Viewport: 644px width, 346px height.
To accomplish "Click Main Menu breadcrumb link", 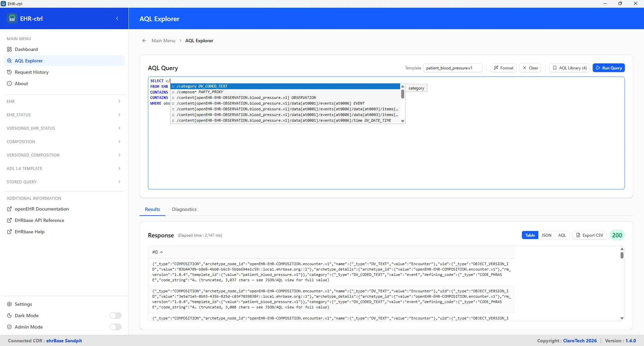I will (163, 41).
